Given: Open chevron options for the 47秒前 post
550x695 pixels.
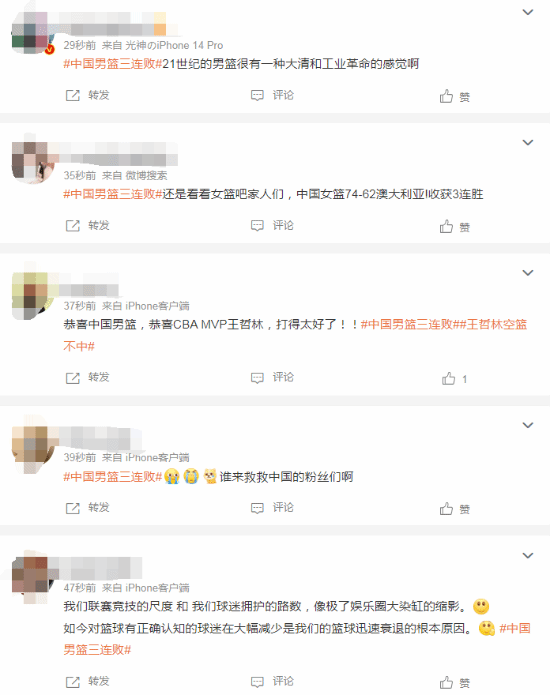Looking at the screenshot, I should click(527, 555).
